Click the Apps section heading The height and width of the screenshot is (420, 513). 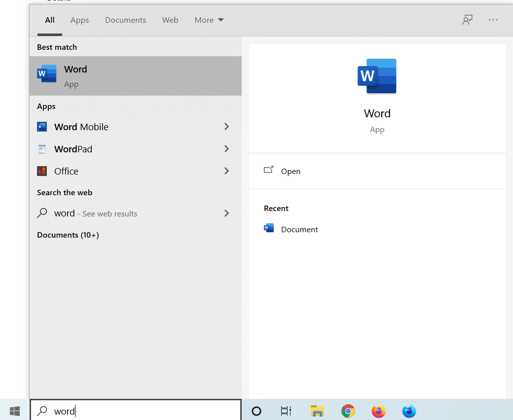[x=46, y=106]
